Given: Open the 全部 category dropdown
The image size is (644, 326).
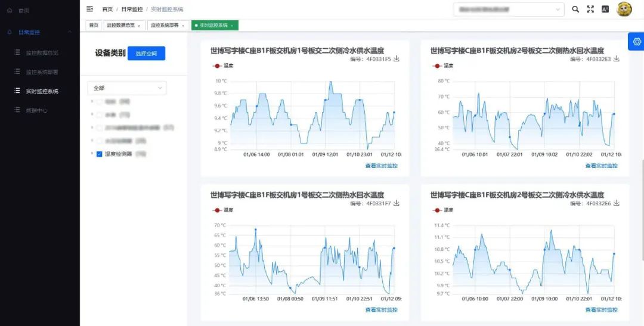Looking at the screenshot, I should click(x=127, y=88).
